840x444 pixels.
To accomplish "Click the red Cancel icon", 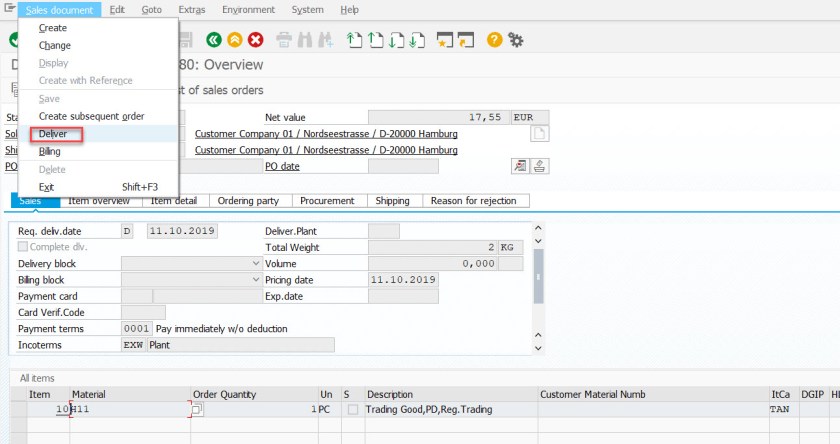I will click(256, 40).
